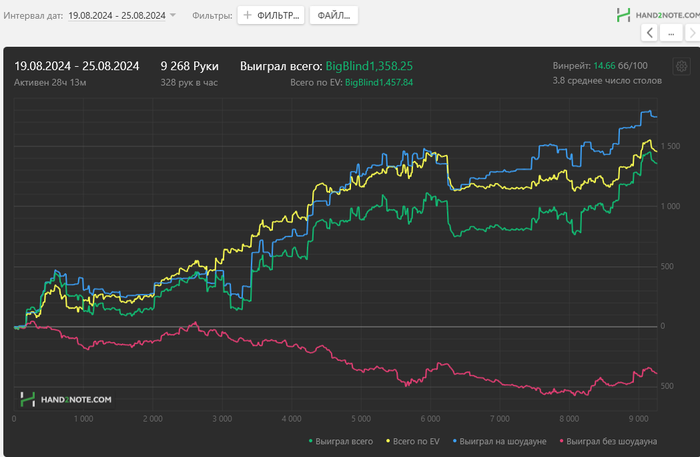Toggle the 'Выиграл всего' legend series
Viewport: 700px width, 457px height.
pos(346,441)
